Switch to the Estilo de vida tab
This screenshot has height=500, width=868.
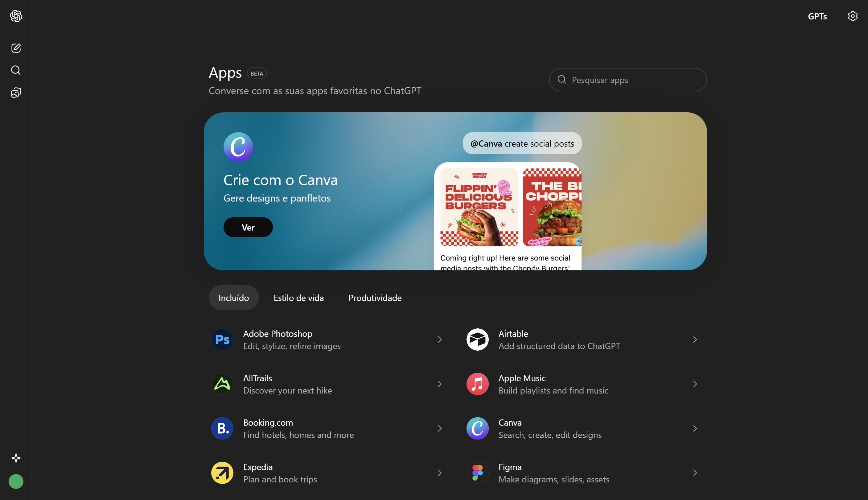pyautogui.click(x=298, y=298)
